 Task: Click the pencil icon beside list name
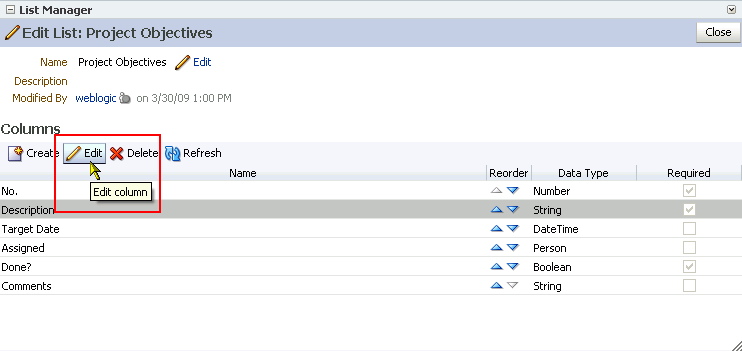coord(182,62)
